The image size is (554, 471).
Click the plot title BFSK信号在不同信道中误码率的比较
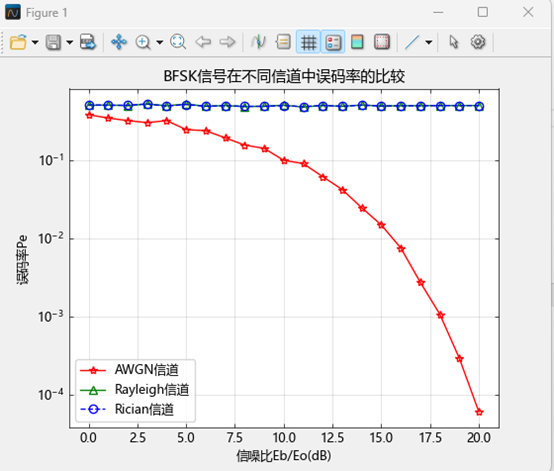click(284, 76)
